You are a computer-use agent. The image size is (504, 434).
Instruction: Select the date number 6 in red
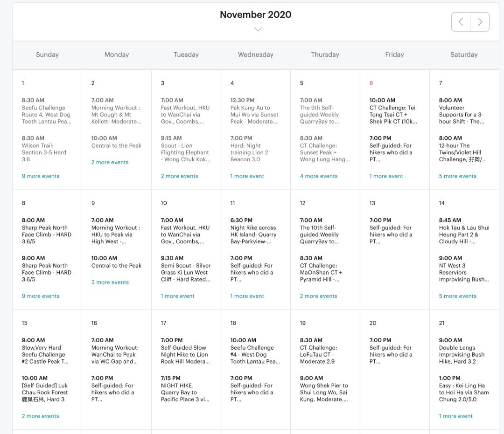[x=371, y=83]
